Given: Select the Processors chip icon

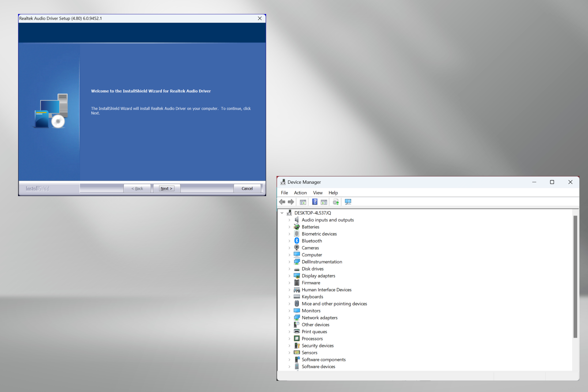Looking at the screenshot, I should [296, 338].
